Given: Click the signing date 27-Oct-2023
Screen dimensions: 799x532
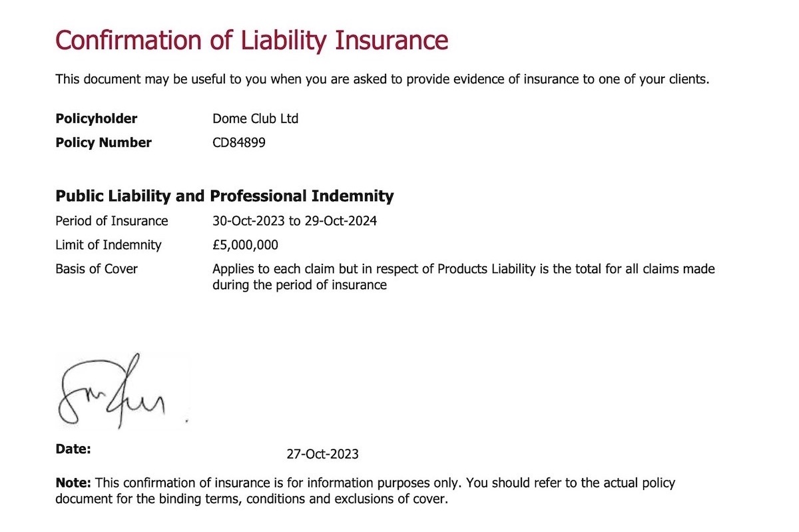Looking at the screenshot, I should (x=322, y=454).
